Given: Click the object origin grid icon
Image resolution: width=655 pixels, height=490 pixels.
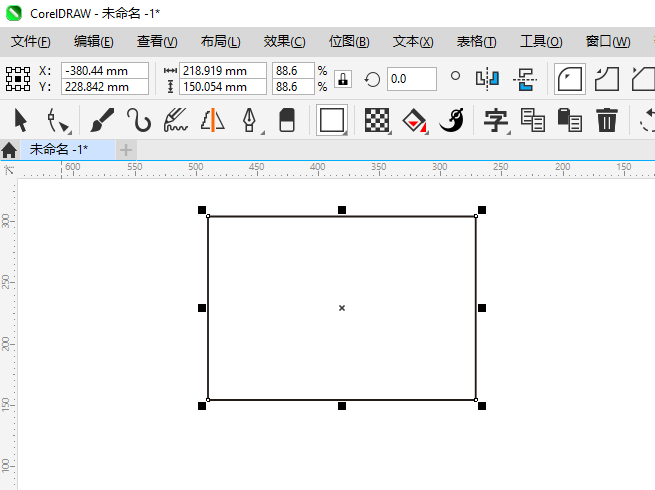Looking at the screenshot, I should click(18, 79).
